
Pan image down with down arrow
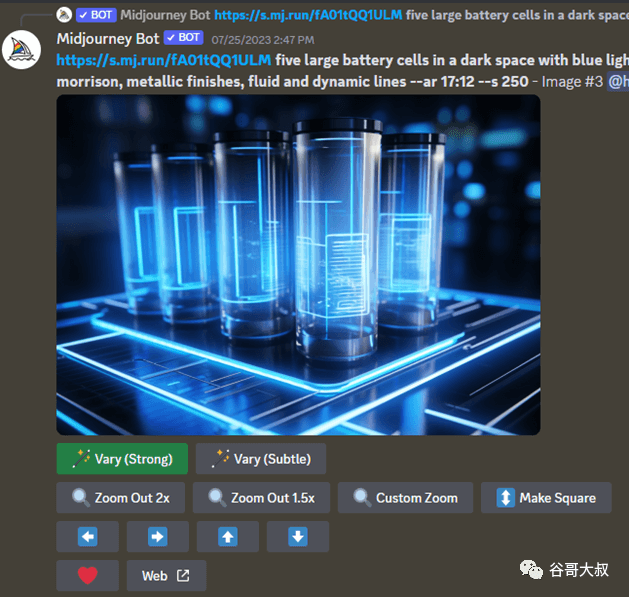298,536
